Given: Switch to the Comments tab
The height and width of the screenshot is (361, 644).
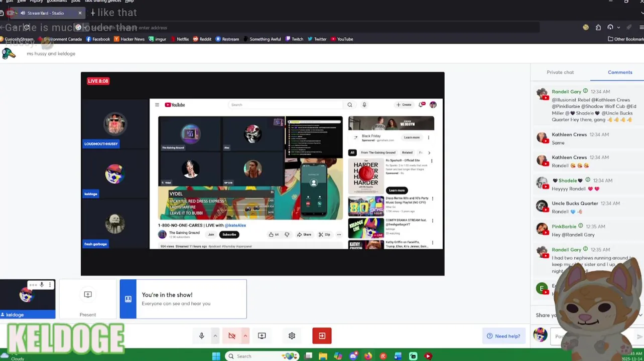Looking at the screenshot, I should [x=620, y=72].
